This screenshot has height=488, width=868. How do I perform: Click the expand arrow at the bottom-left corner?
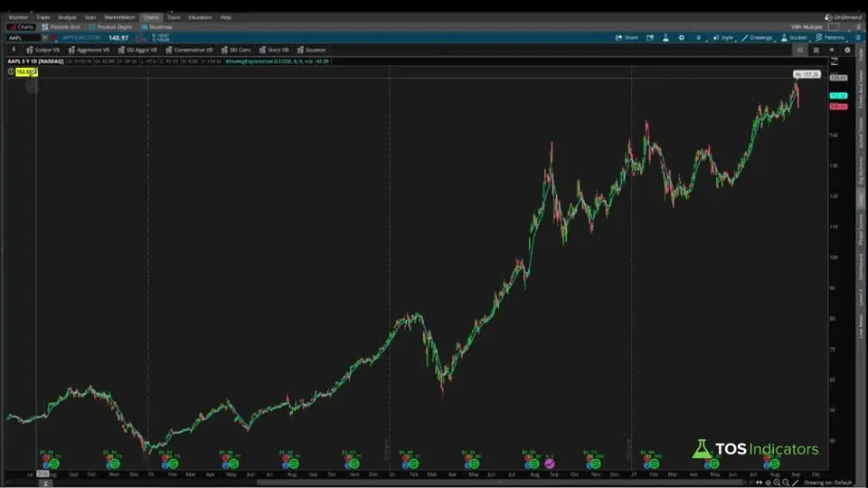(x=45, y=483)
